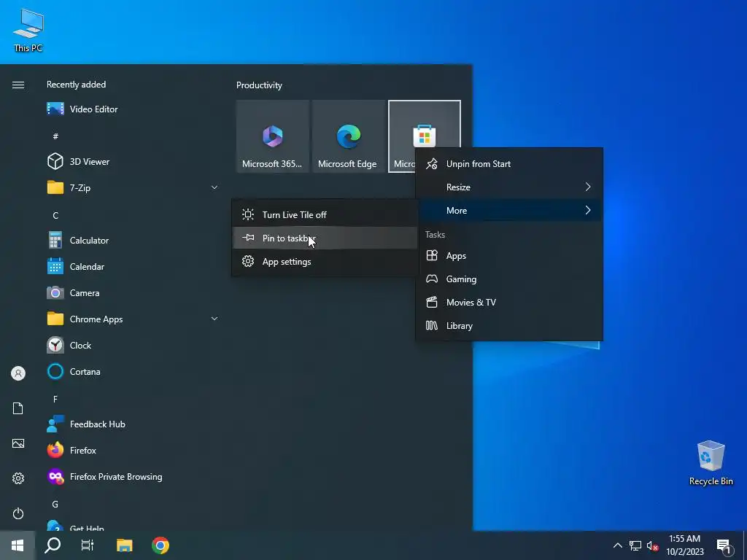Image resolution: width=747 pixels, height=560 pixels.
Task: Click the letter G section header
Action: [x=55, y=504]
